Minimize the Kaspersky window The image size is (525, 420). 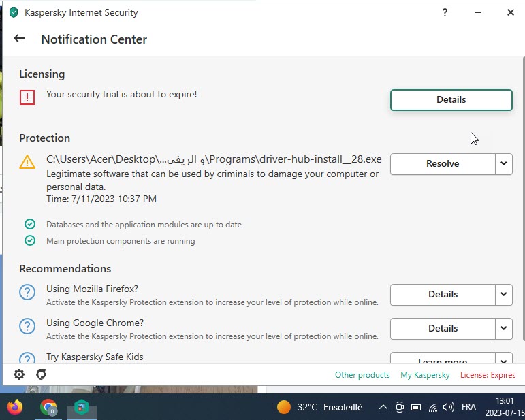(x=478, y=13)
